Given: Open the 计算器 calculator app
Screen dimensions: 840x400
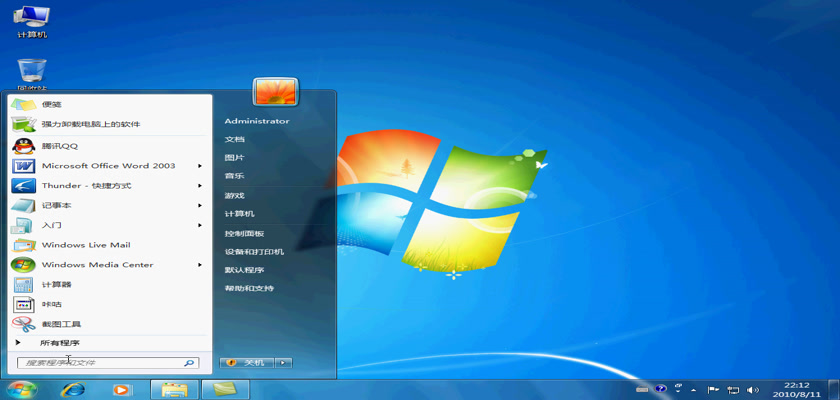Looking at the screenshot, I should 56,285.
